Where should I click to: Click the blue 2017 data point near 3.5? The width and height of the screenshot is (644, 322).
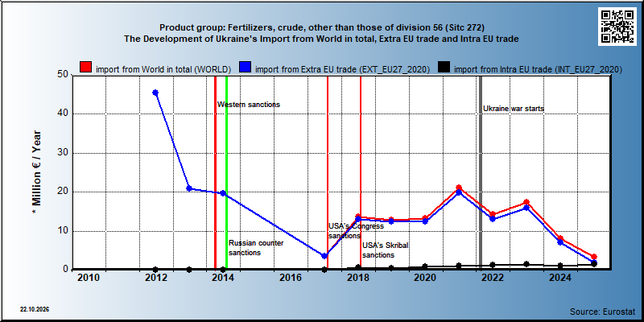click(324, 256)
